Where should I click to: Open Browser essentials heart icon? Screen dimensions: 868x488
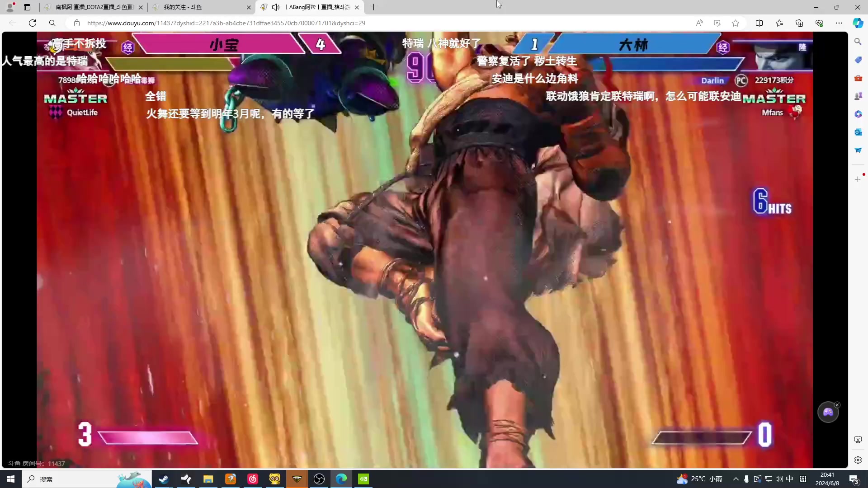(x=819, y=23)
